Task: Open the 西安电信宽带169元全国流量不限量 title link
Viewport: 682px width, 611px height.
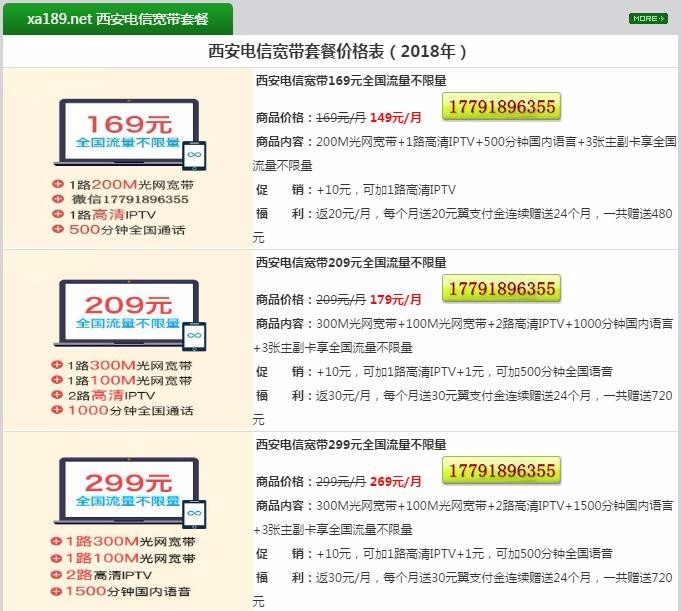Action: (x=351, y=81)
